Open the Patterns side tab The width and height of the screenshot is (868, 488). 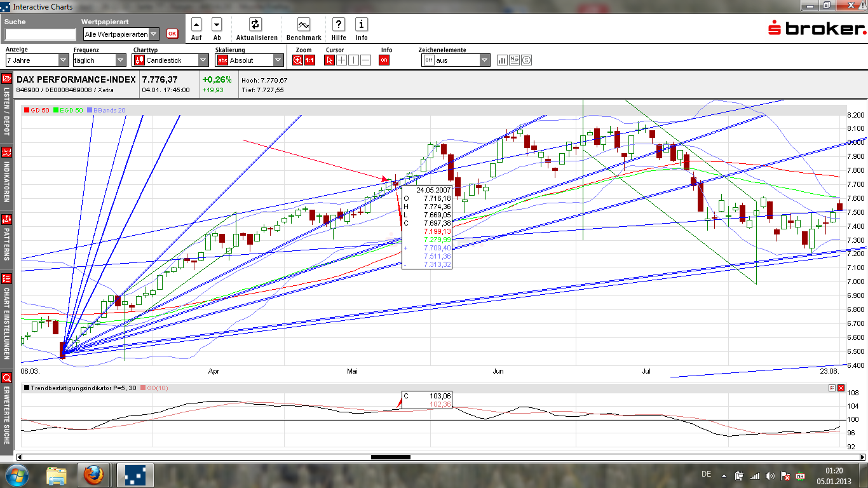click(x=7, y=239)
